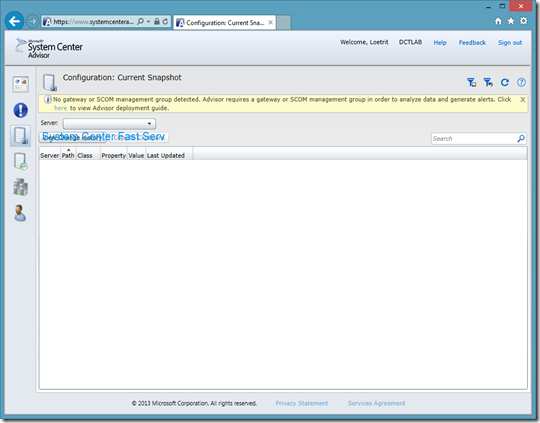Click the address bar search magnifier icon
This screenshot has width=540, height=423.
pyautogui.click(x=140, y=21)
